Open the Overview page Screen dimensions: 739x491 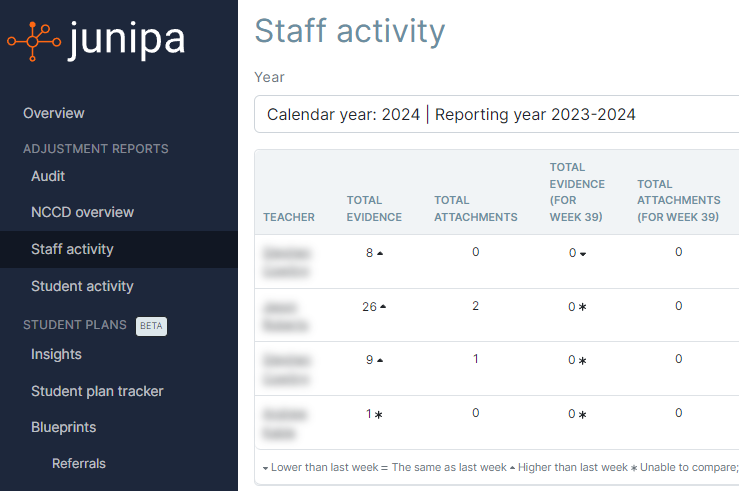[54, 113]
